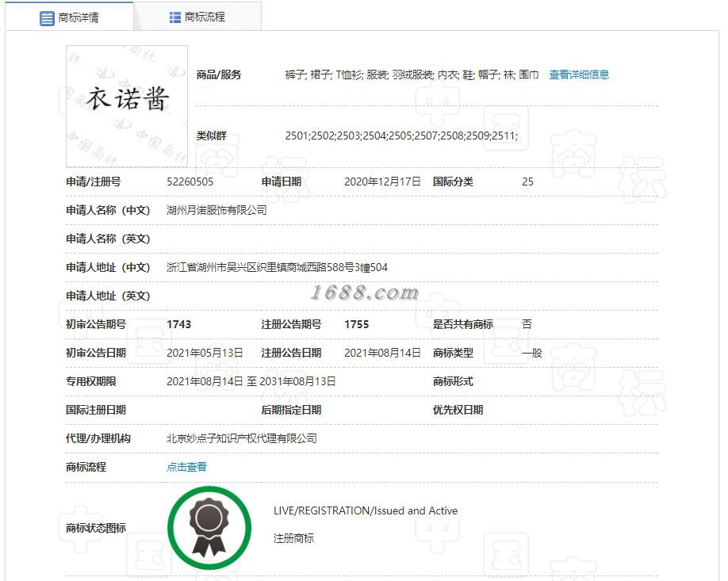Select registration number 52260505

(190, 182)
